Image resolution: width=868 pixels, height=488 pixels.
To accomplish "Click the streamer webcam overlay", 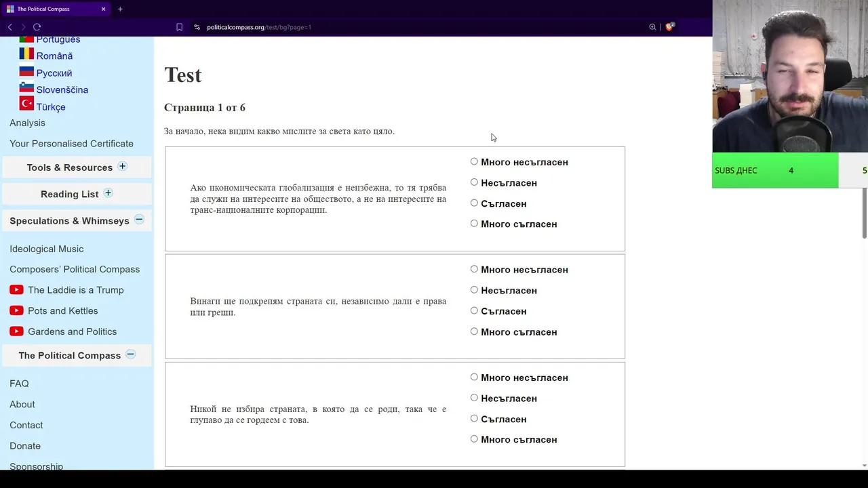I will coord(790,76).
